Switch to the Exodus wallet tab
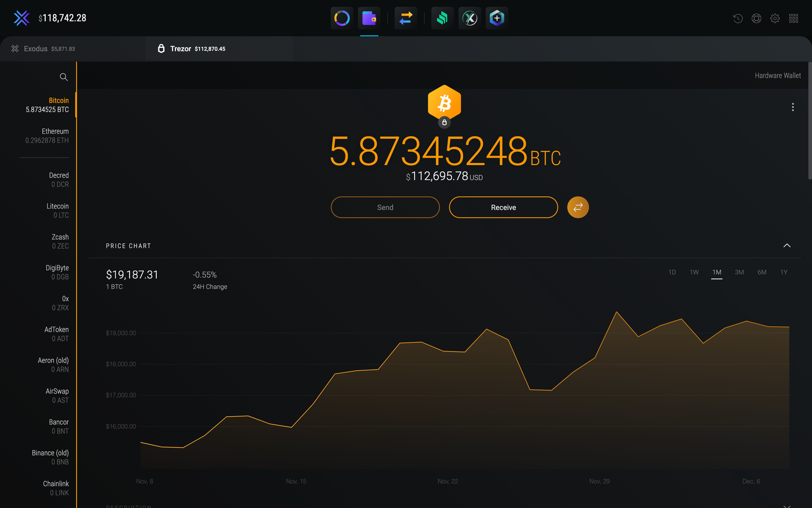Image resolution: width=812 pixels, height=508 pixels. [73, 49]
